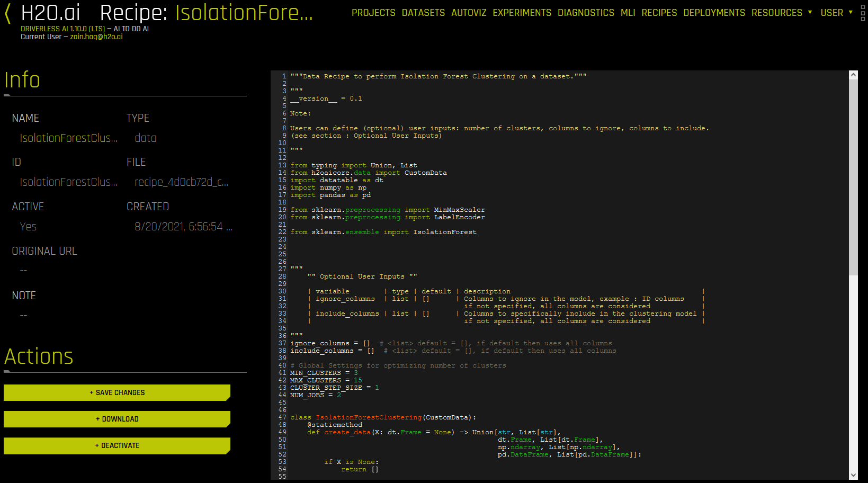This screenshot has height=483, width=868.
Task: Click the NUM_JOBS = 2 line
Action: coord(316,395)
